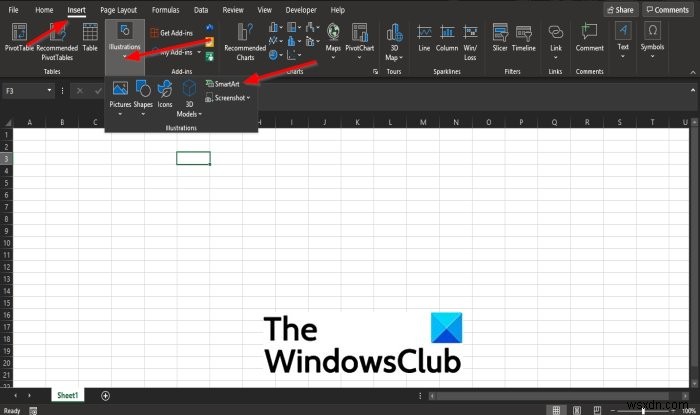The height and width of the screenshot is (415, 700).
Task: Open the My Add-ins dropdown arrow
Action: (x=199, y=52)
